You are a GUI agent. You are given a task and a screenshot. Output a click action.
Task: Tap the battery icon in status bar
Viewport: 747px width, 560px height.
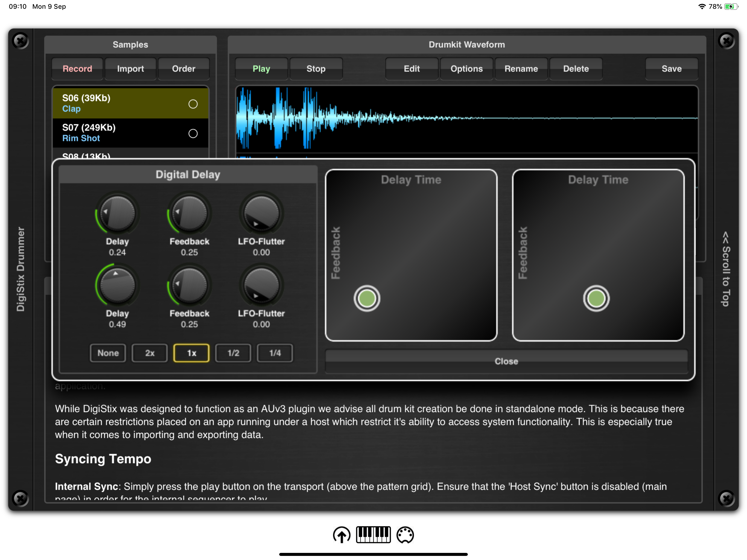tap(731, 6)
